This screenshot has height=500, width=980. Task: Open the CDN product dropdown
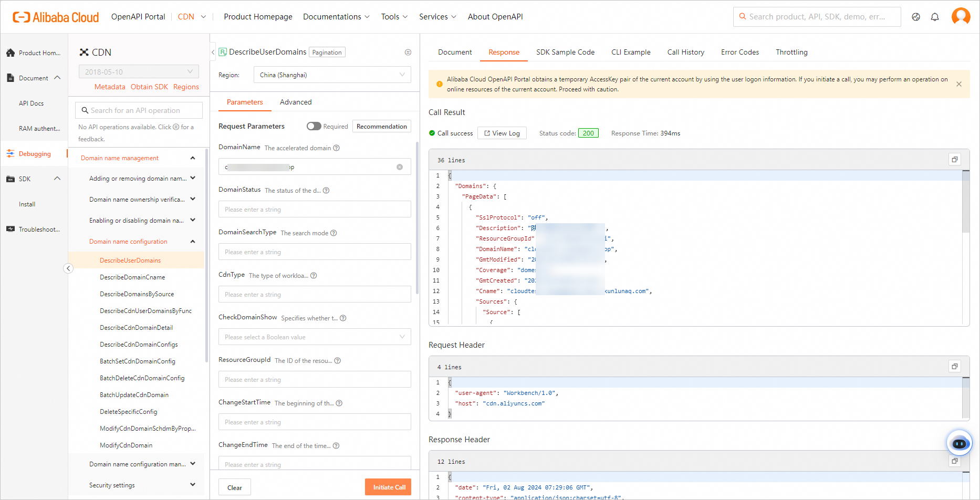coord(192,17)
